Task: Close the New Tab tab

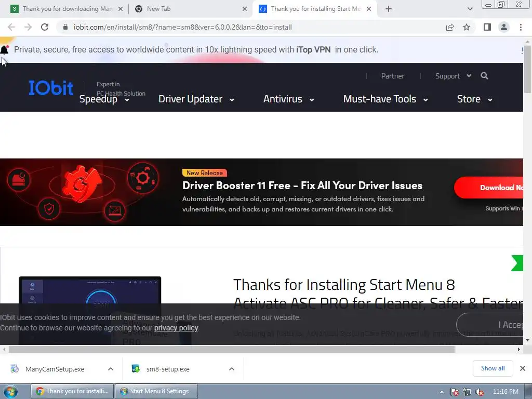Action: [x=245, y=9]
